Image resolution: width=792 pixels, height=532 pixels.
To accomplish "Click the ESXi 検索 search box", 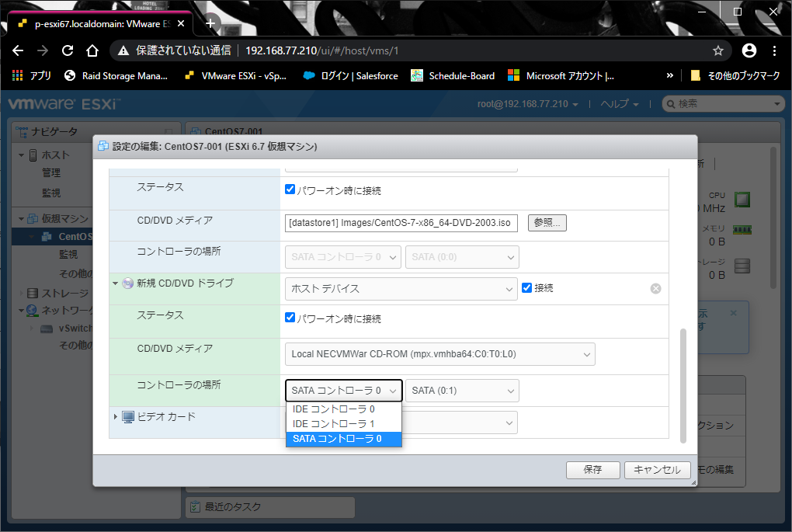I will [x=722, y=104].
